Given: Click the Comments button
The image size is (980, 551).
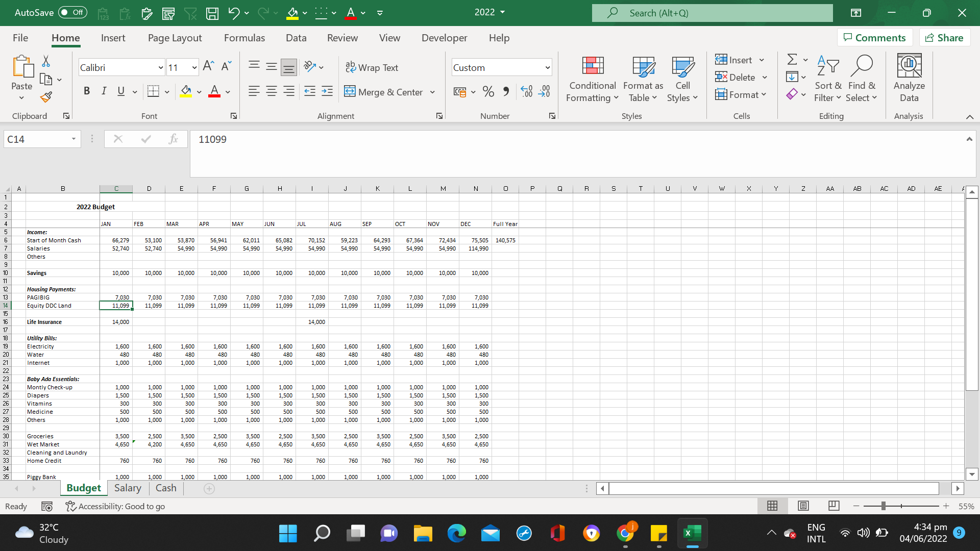Looking at the screenshot, I should [874, 38].
